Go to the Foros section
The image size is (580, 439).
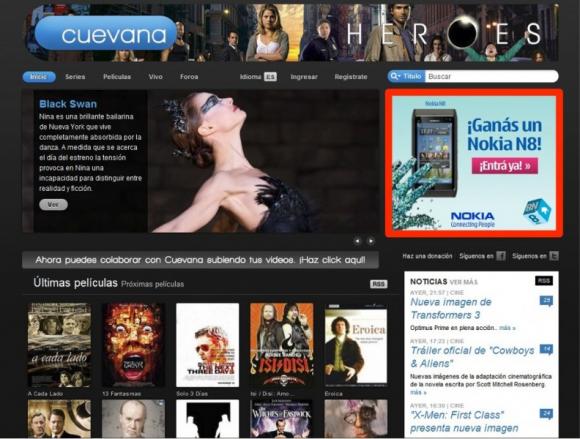click(x=189, y=77)
